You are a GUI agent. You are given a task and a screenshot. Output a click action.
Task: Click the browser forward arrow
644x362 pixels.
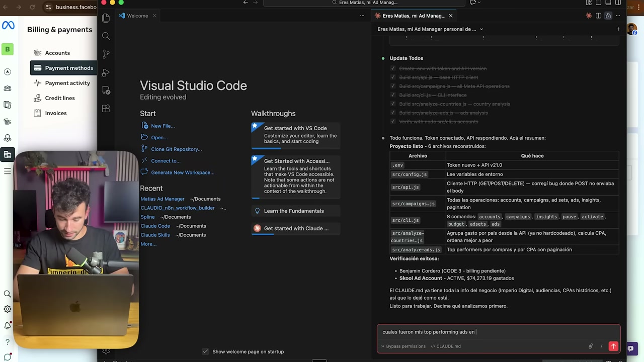tap(19, 7)
